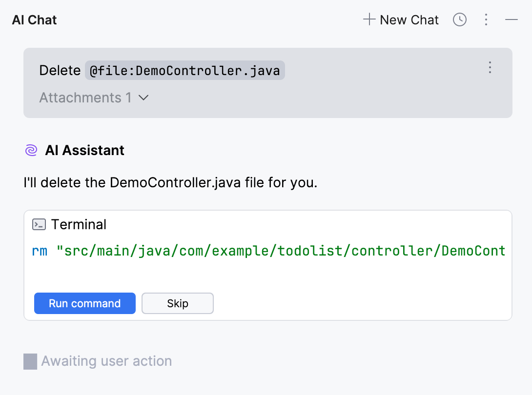Viewport: 532px width, 395px height.
Task: Skip the proposed terminal command
Action: coord(177,303)
